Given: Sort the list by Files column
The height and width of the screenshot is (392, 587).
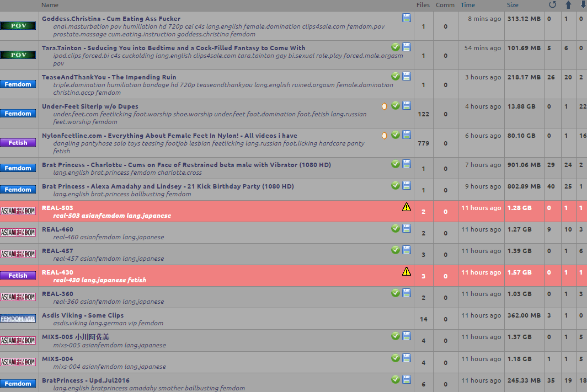Looking at the screenshot, I should pyautogui.click(x=423, y=5).
